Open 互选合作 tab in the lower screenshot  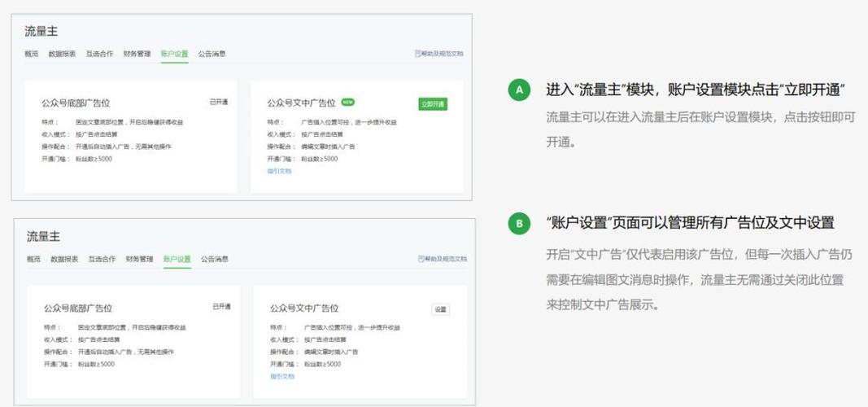point(102,259)
